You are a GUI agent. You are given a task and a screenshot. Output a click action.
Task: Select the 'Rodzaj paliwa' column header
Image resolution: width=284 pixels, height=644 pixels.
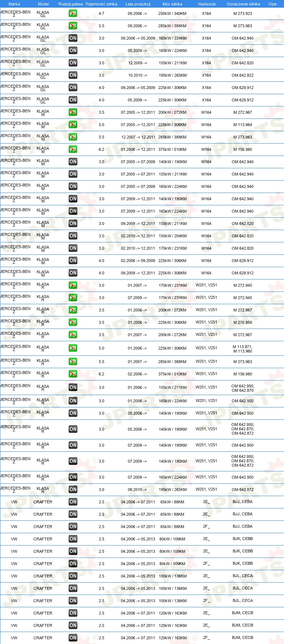[x=70, y=4]
